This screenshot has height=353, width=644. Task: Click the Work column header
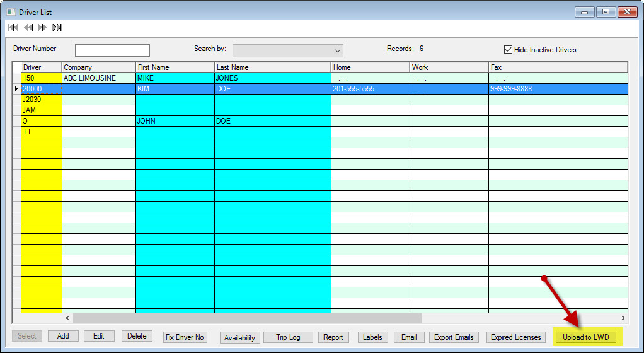coord(449,67)
